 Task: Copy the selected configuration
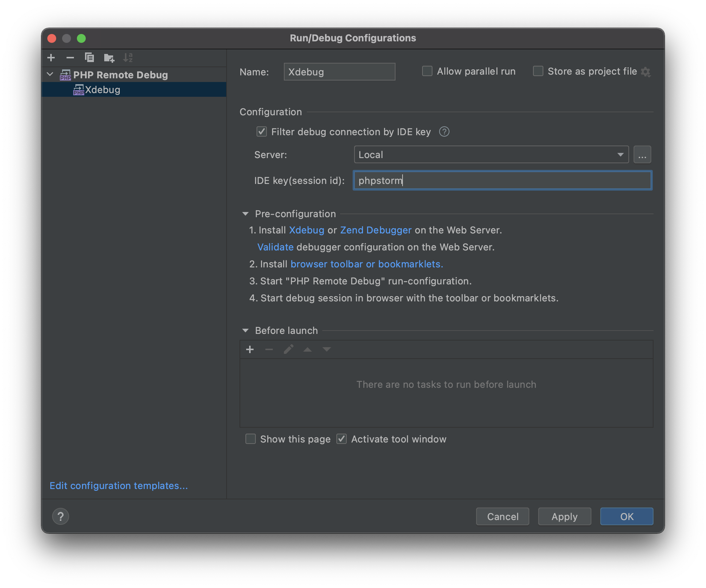click(x=89, y=58)
